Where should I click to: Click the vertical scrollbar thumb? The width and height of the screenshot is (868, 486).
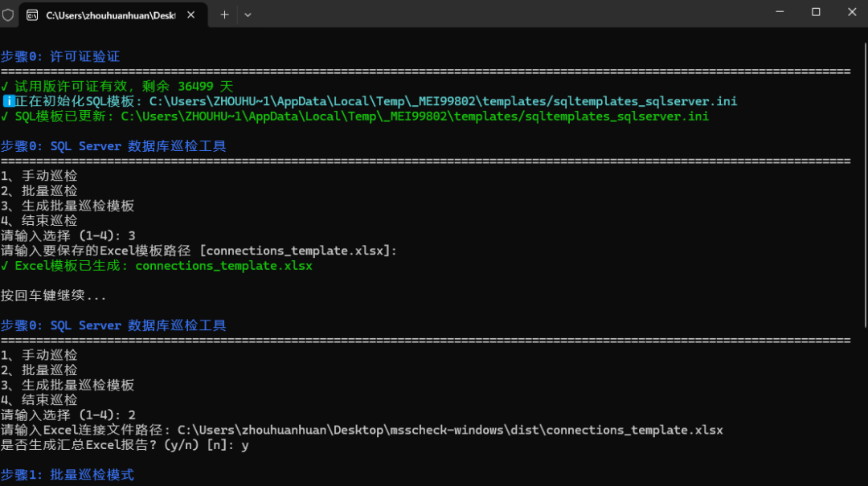click(865, 186)
